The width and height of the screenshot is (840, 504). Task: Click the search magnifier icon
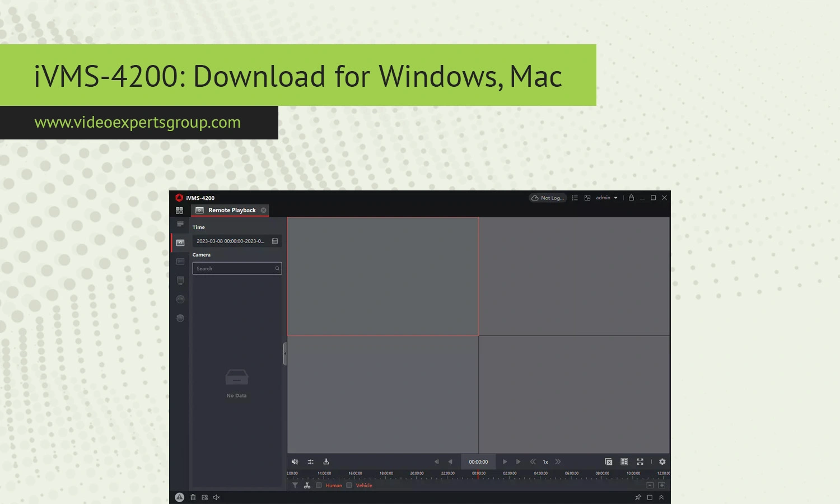[x=277, y=269]
